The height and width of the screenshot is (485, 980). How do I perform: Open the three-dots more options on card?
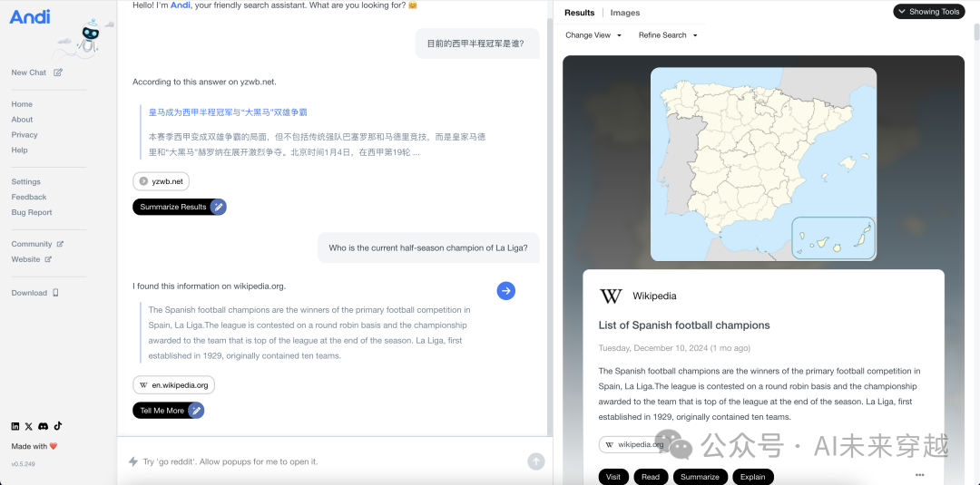click(919, 475)
